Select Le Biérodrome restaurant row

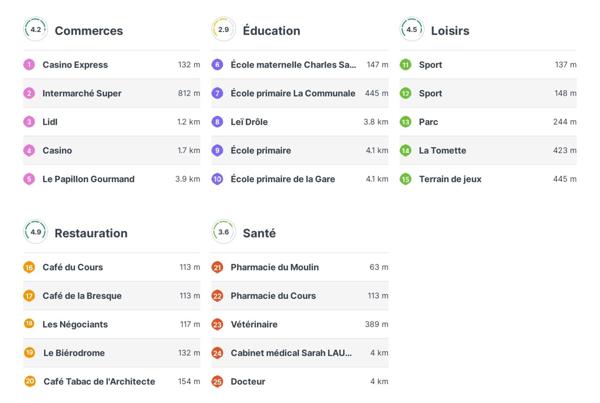(x=73, y=353)
